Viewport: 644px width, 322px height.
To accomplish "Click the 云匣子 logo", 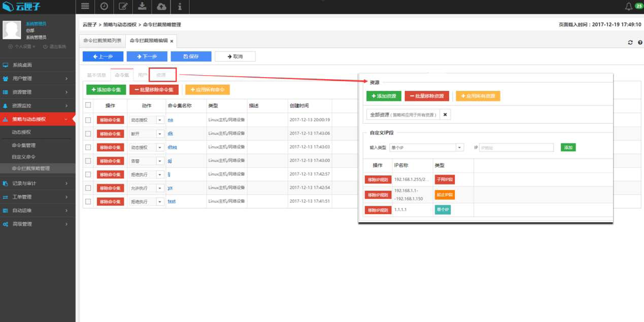I will (x=22, y=7).
